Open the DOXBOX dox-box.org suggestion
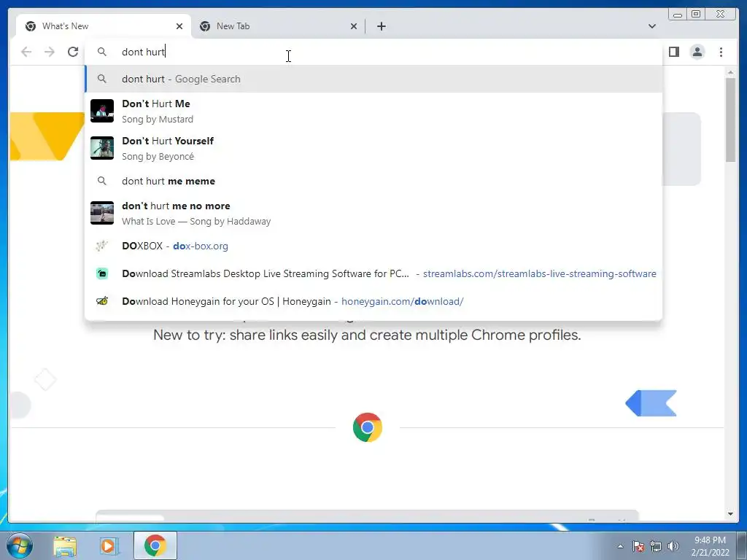Screen dimensions: 747x560 pos(373,246)
